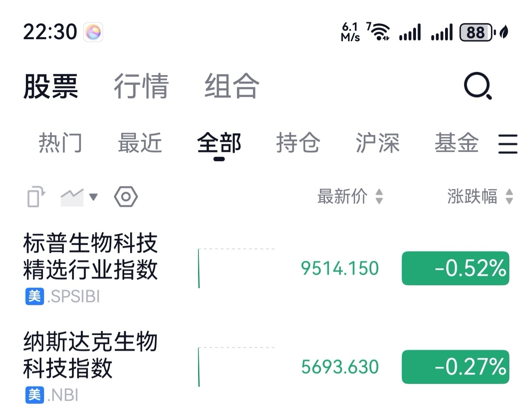Open the hamburger category menu

(x=508, y=143)
